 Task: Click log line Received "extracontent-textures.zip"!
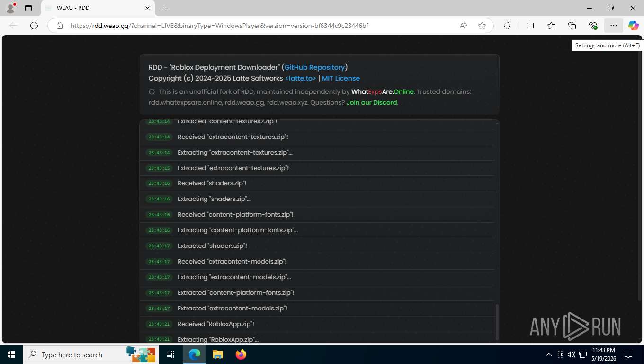[x=233, y=137]
